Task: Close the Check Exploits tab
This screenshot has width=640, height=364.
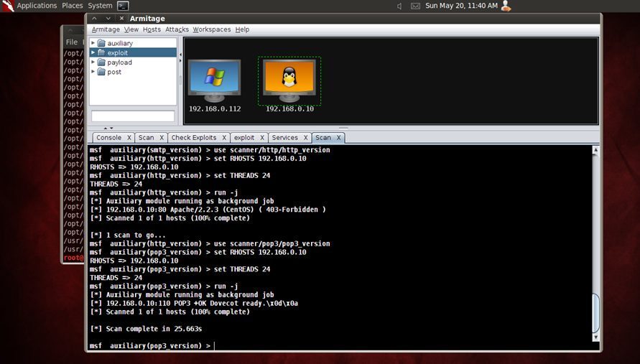Action: pos(224,138)
